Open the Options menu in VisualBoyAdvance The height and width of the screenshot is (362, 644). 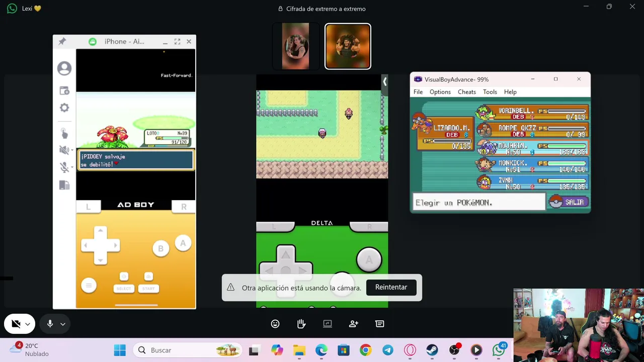coord(440,92)
